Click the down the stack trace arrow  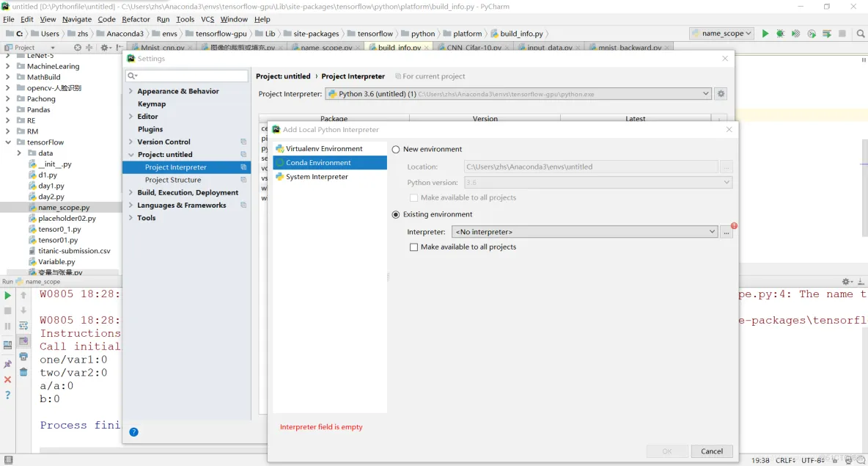click(23, 311)
